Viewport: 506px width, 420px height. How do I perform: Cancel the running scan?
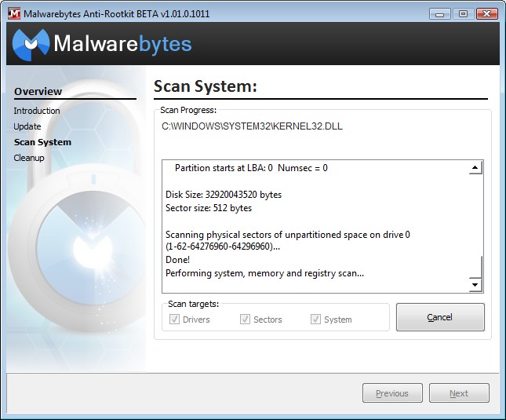coord(440,317)
